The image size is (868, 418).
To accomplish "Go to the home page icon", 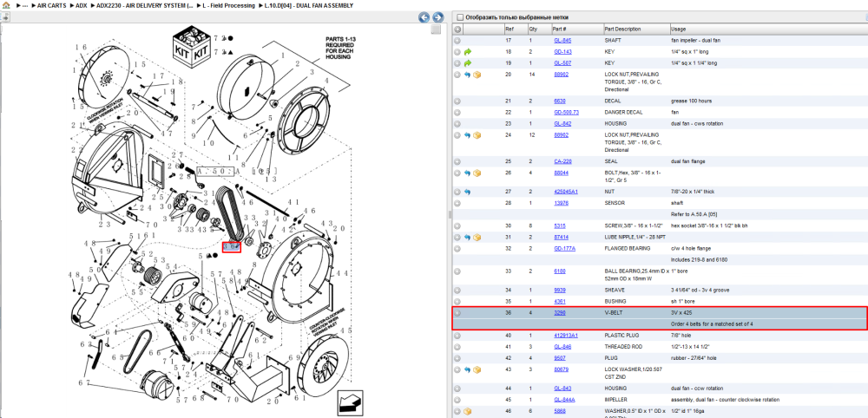I will click(x=5, y=5).
